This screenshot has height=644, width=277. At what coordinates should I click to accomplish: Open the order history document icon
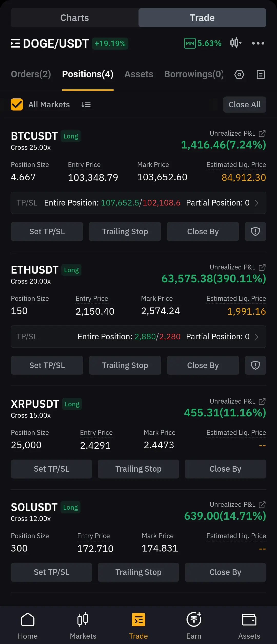point(261,75)
